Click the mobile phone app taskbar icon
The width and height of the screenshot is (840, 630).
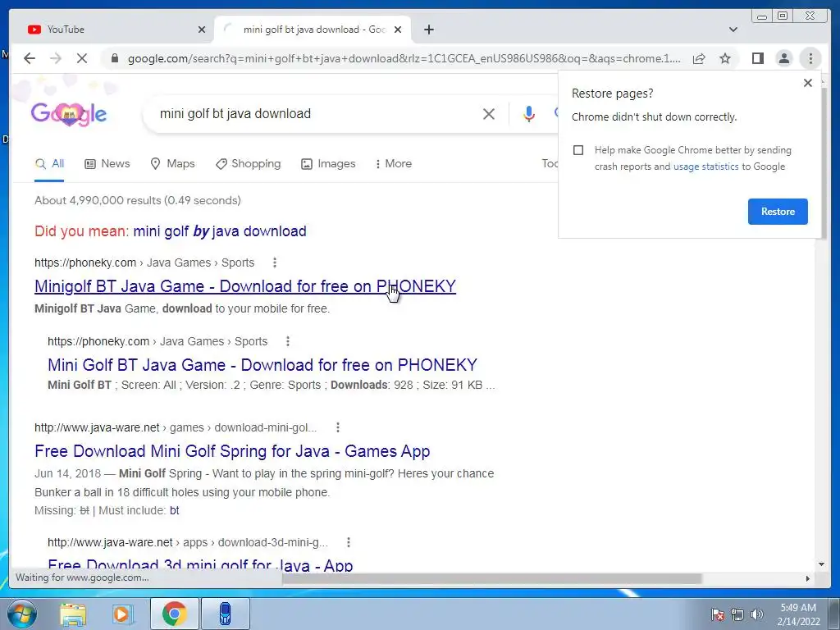pyautogui.click(x=225, y=614)
